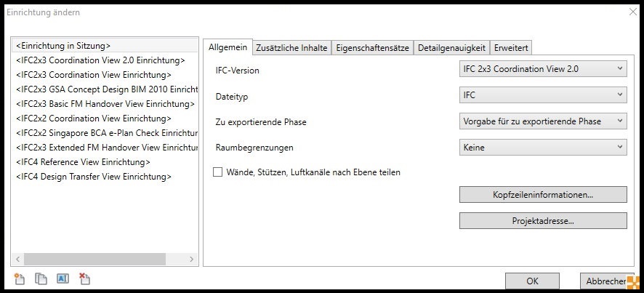Click the rename setup icon

62,278
